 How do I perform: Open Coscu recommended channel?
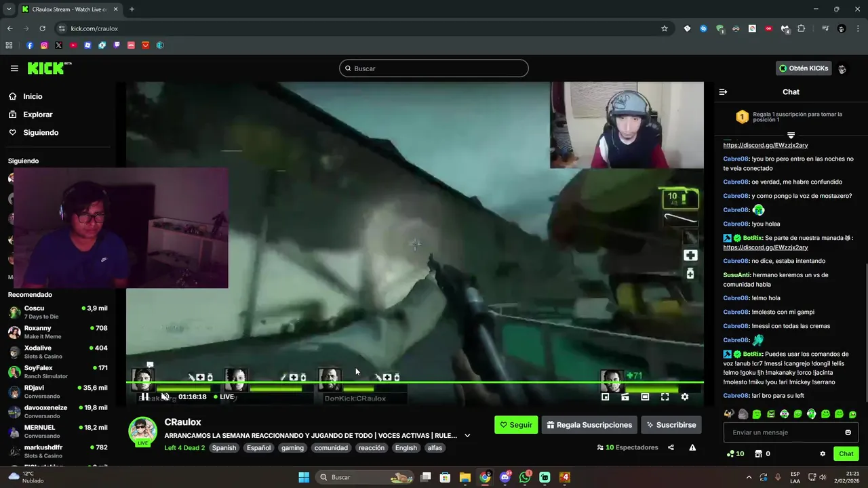pos(58,312)
